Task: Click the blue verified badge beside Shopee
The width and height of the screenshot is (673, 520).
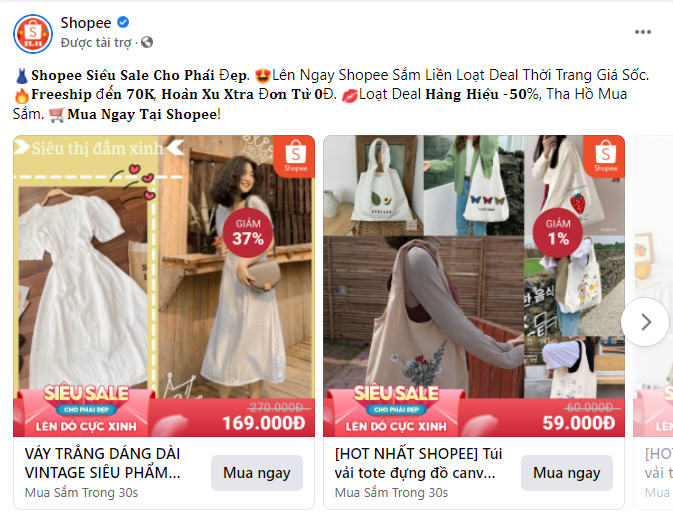Action: [123, 22]
